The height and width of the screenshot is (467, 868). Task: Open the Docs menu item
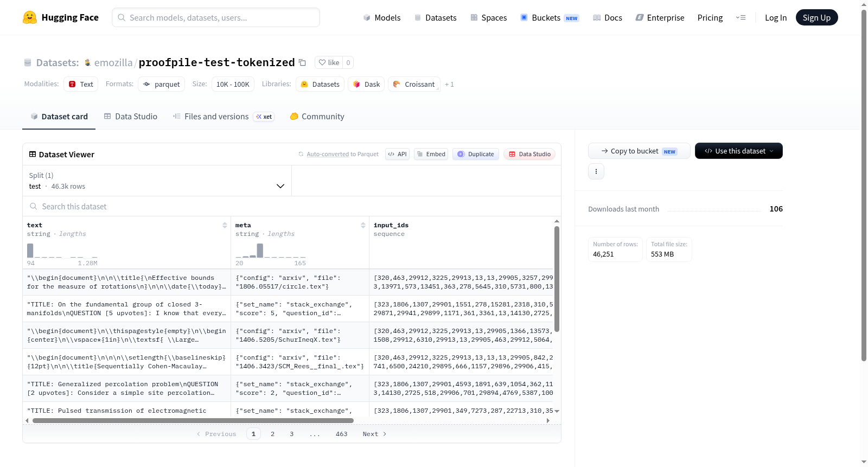click(x=608, y=17)
